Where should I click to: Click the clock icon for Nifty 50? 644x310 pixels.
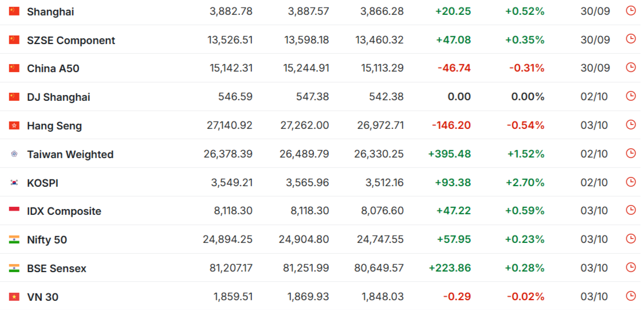631,238
